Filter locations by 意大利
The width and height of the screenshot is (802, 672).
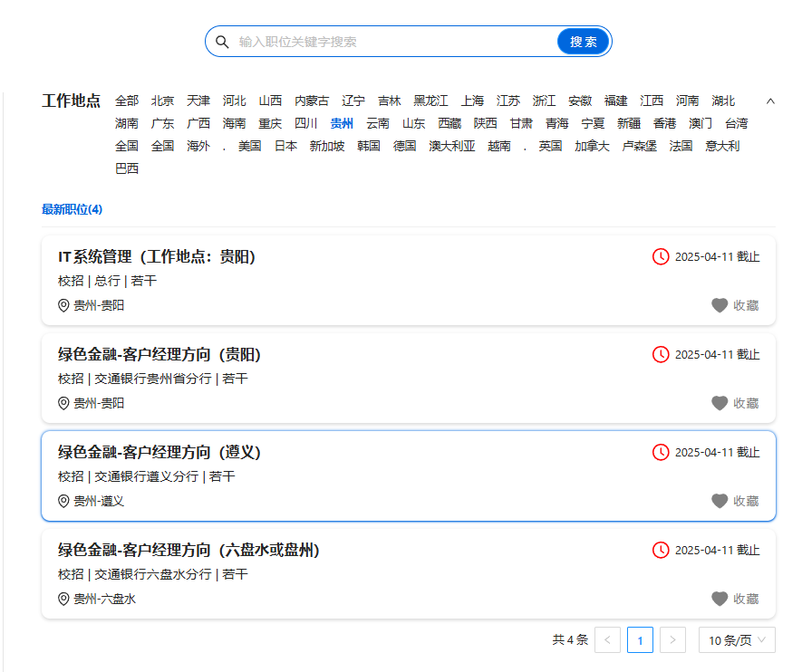[722, 146]
